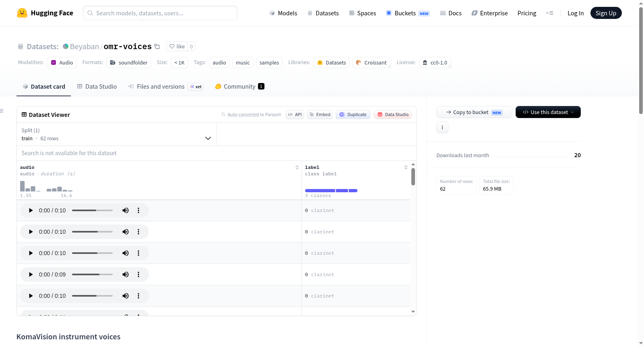Open the Community tab
This screenshot has height=347, width=644.
point(240,87)
